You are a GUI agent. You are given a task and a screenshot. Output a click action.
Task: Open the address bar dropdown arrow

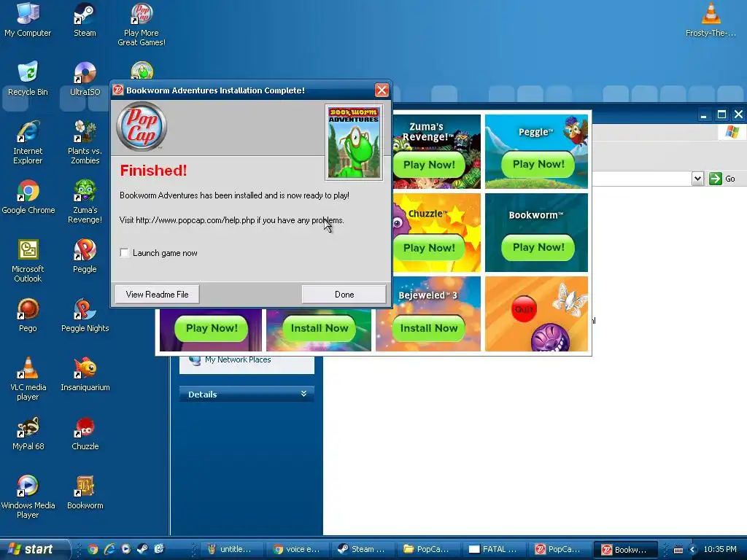coord(697,179)
